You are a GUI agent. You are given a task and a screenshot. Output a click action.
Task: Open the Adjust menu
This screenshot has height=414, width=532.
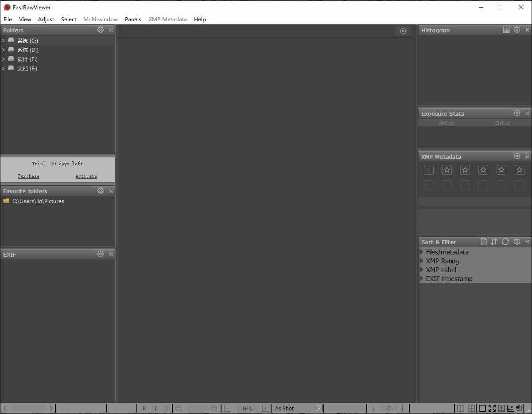pyautogui.click(x=46, y=19)
